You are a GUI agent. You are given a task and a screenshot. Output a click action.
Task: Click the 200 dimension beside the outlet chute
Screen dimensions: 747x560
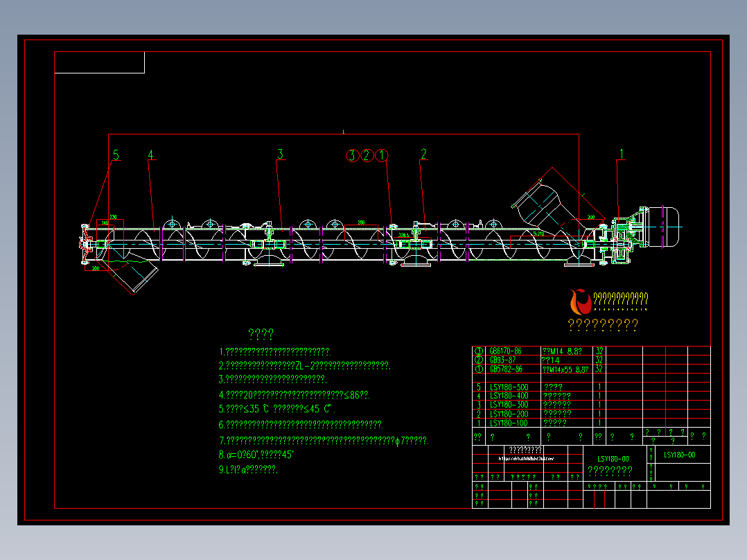[96, 268]
